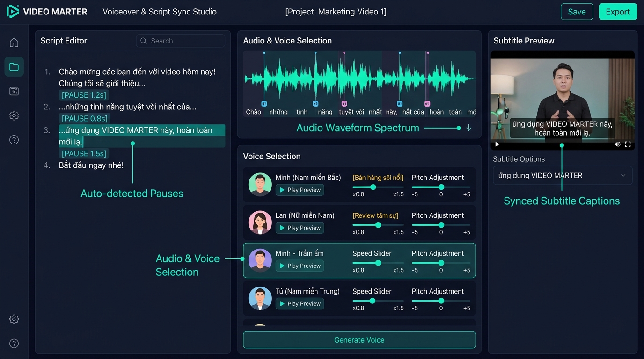Viewport: 644px width, 359px height.
Task: Click Minh - Trầm ấm avatar
Action: coord(260,260)
